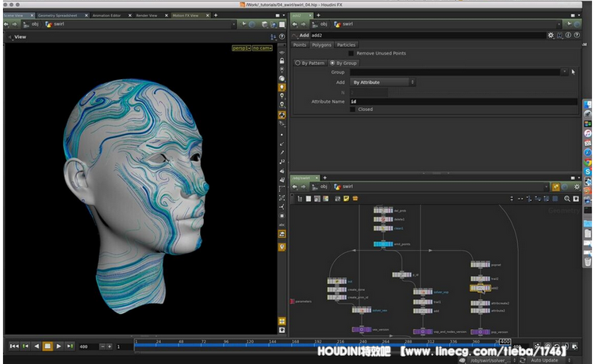Click the frame 400 marker on timeline
The height and width of the screenshot is (364, 595).
pyautogui.click(x=505, y=342)
